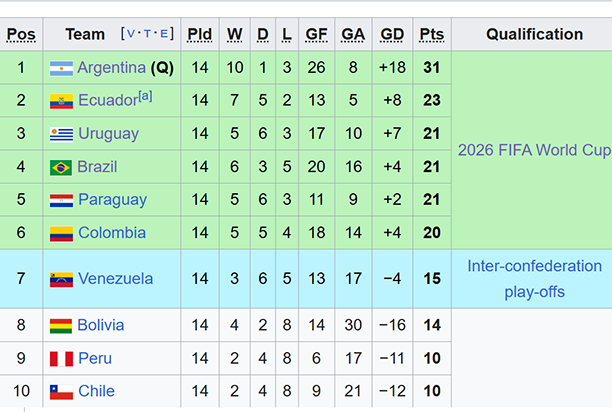Open the Inter-confederation play-offs link
Viewport: 612px width, 413px height.
tap(534, 279)
